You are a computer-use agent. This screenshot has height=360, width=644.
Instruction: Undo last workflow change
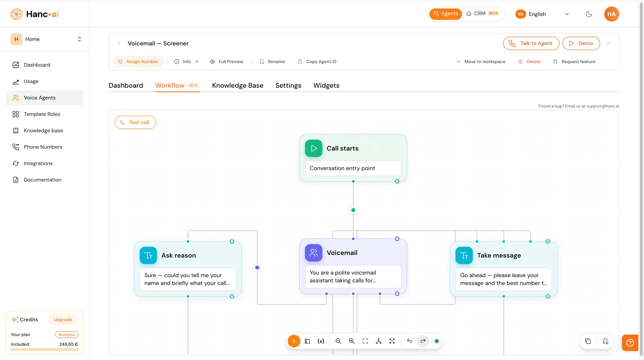pos(409,341)
